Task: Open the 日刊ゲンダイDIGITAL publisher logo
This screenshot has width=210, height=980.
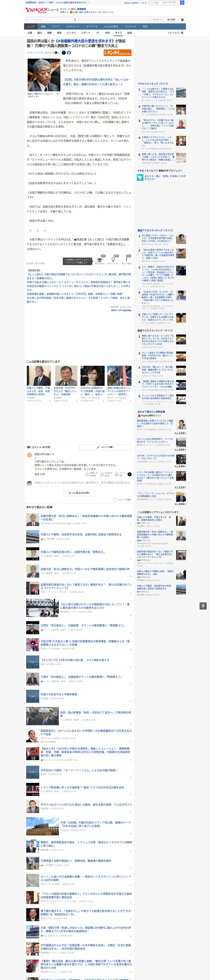Action: (118, 53)
